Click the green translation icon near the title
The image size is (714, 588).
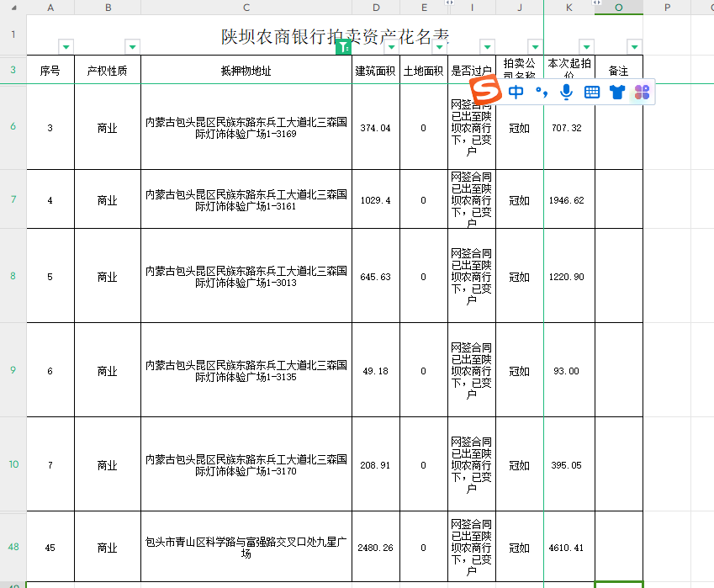coord(343,48)
